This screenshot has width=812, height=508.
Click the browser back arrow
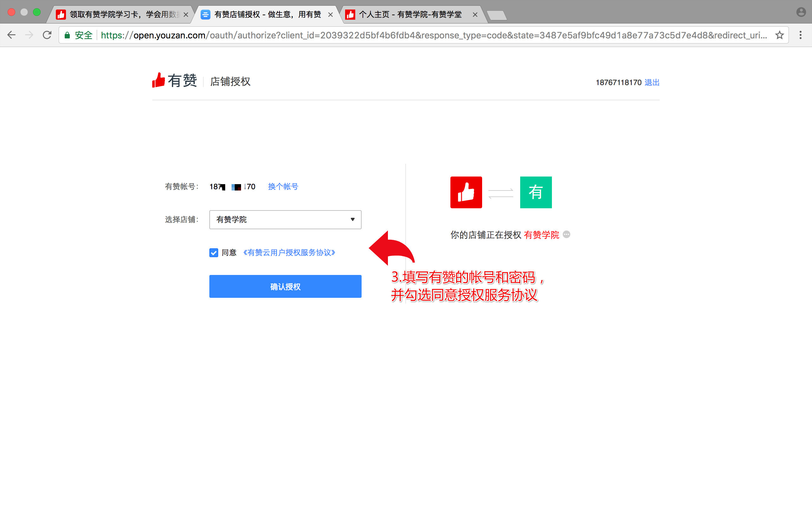(11, 35)
